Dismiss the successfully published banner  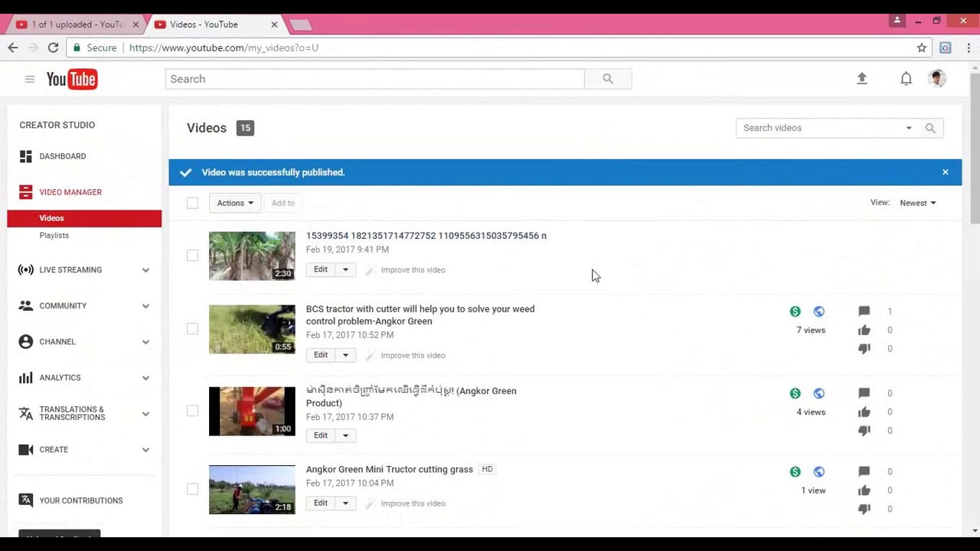click(x=946, y=172)
